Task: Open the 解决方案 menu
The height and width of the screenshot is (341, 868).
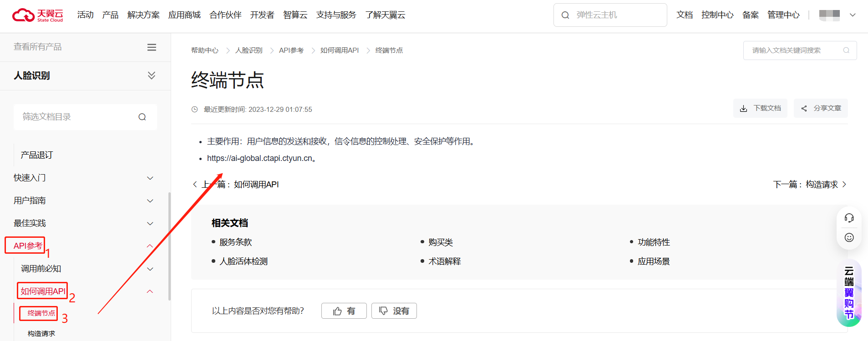Action: click(143, 15)
